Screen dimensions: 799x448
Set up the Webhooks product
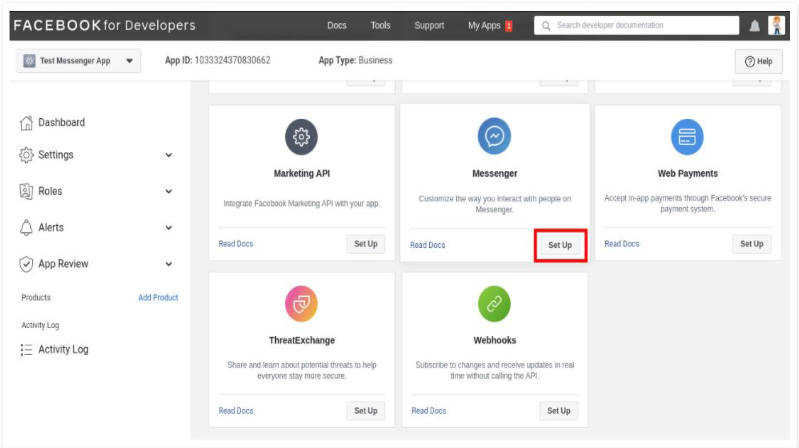point(558,411)
